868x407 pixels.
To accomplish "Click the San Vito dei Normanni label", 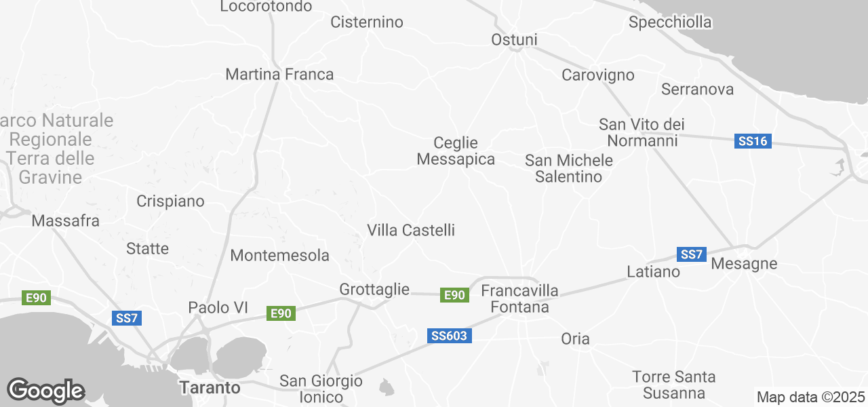I will (642, 132).
